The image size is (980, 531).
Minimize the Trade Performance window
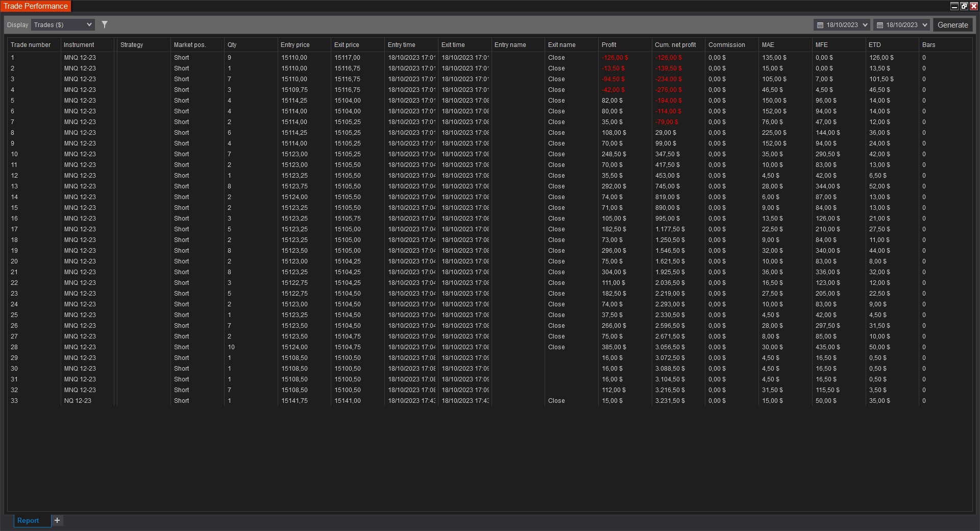pyautogui.click(x=954, y=6)
